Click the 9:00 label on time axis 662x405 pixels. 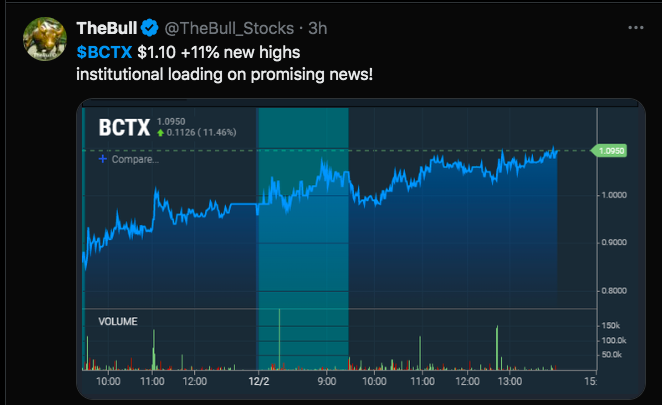(326, 381)
